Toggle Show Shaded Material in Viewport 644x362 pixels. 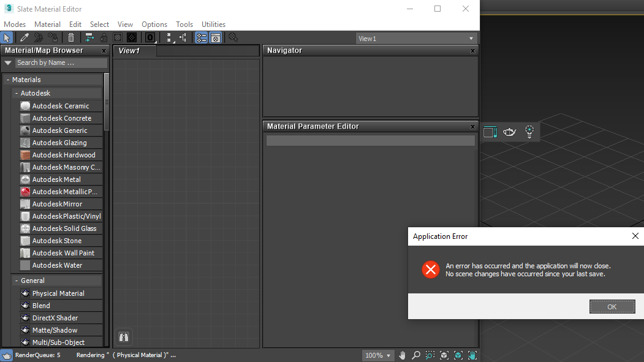click(x=118, y=38)
